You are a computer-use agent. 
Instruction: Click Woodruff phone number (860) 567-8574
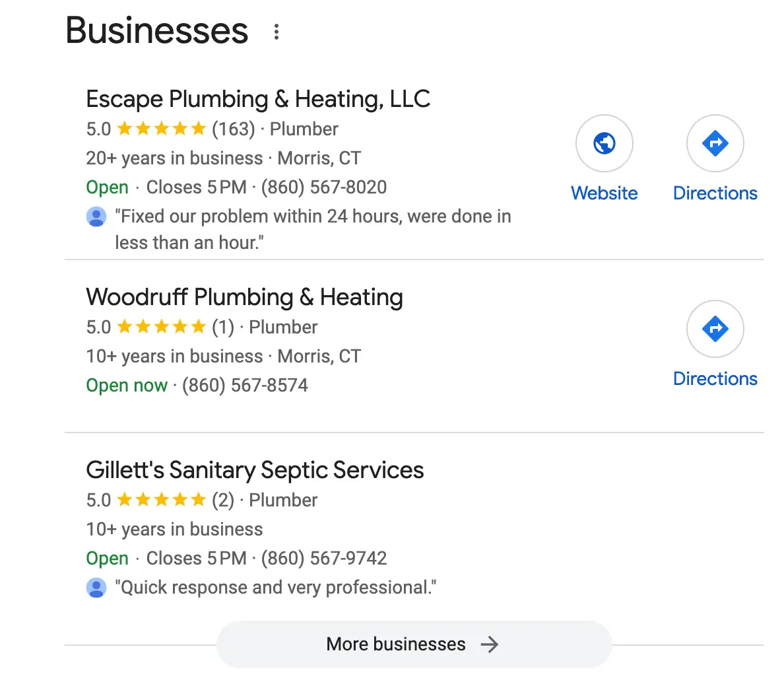[245, 386]
